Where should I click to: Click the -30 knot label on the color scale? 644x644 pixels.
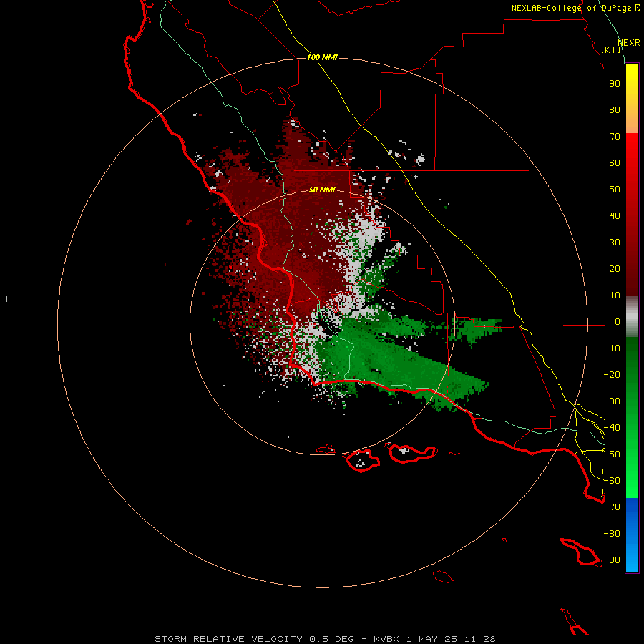tap(612, 401)
